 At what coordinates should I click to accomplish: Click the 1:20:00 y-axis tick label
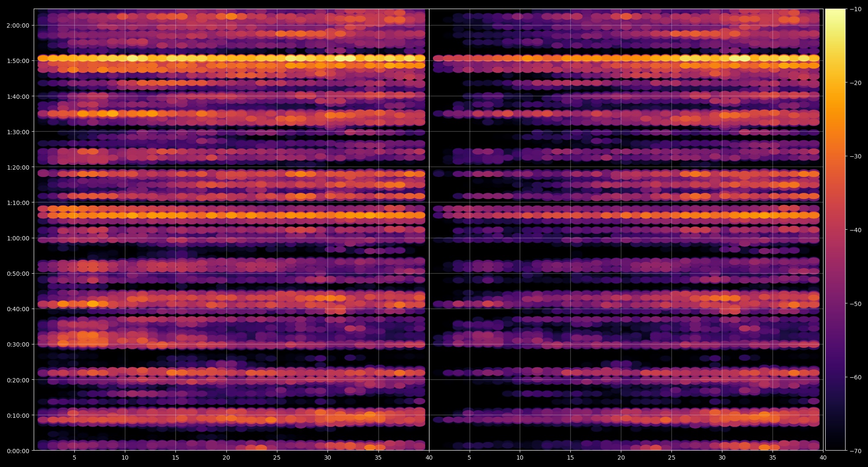point(18,167)
